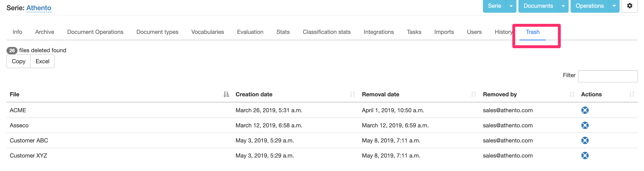Sort table by Actions column
Viewport: 644px width, 171px height.
click(x=632, y=94)
